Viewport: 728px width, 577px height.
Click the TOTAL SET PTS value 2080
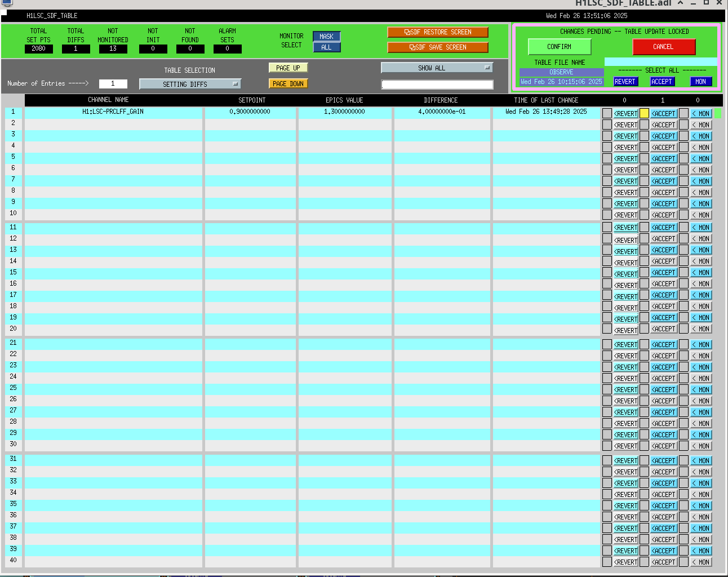pyautogui.click(x=39, y=48)
